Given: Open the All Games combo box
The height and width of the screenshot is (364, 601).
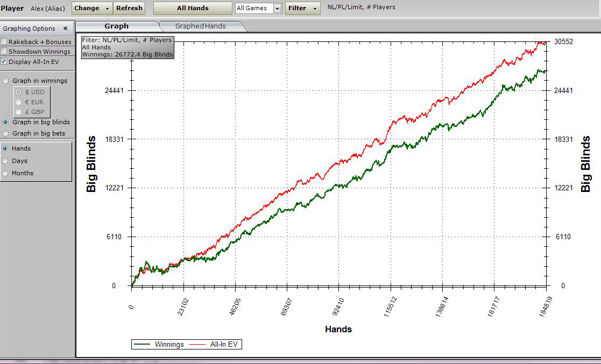Looking at the screenshot, I should (277, 9).
